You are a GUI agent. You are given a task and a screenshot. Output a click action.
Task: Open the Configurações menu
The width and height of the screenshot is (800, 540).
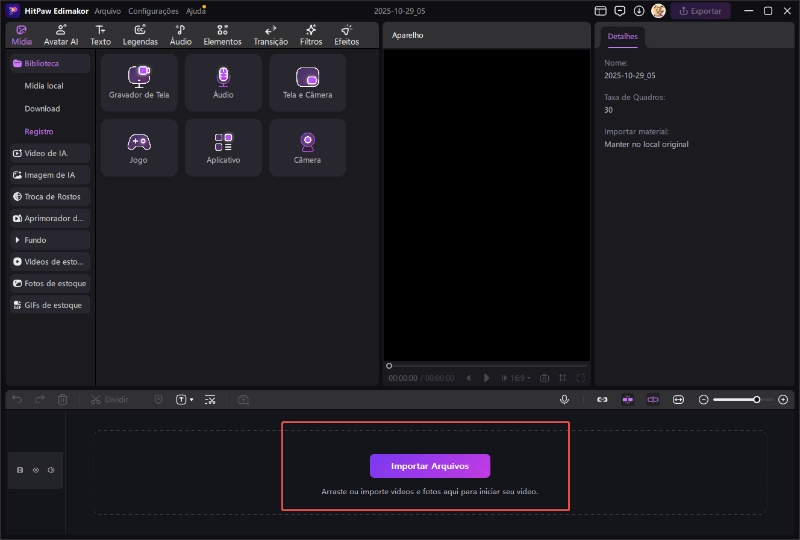[153, 11]
